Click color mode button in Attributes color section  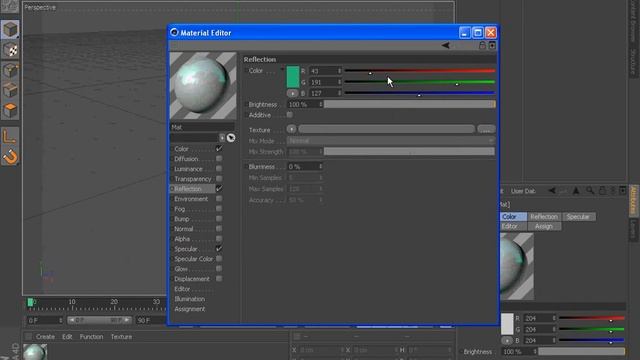pos(507,340)
